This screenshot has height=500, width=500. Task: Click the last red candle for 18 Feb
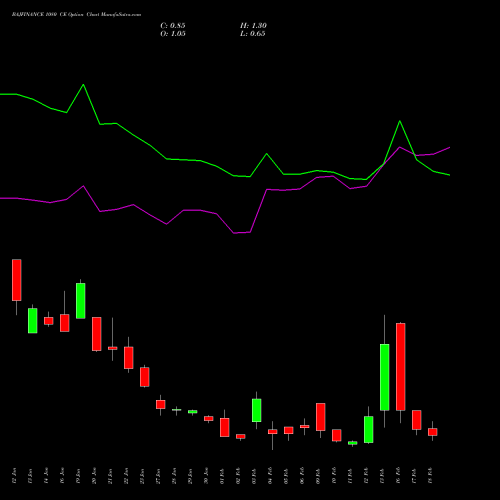pyautogui.click(x=433, y=432)
